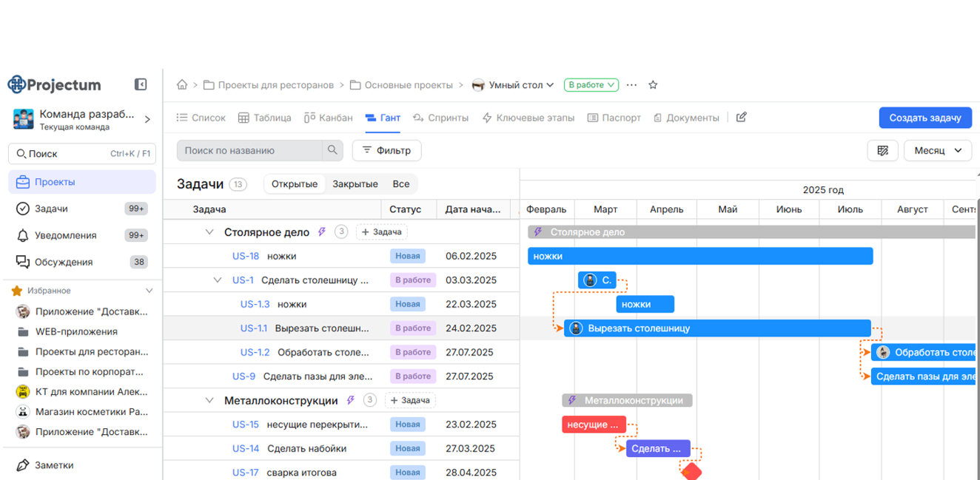
Task: Click the sidebar Поиск search box
Action: pyautogui.click(x=81, y=154)
